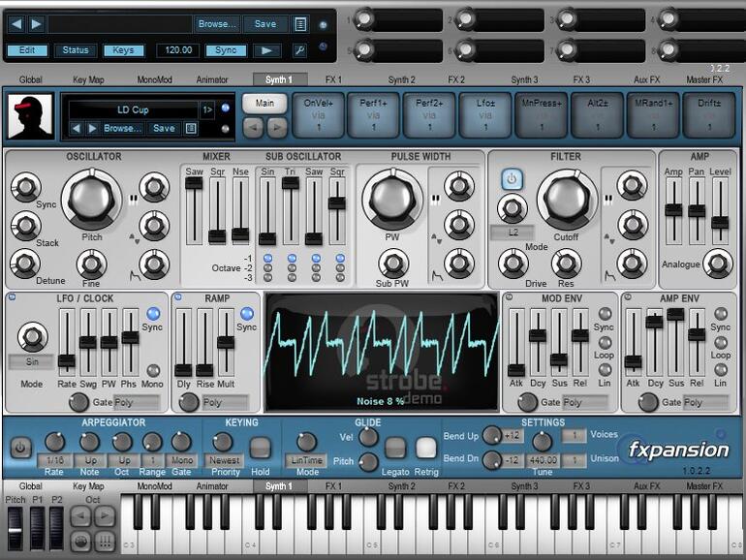The image size is (746, 560).
Task: Open the arpeggiator Note direction Up selector
Action: coord(90,460)
